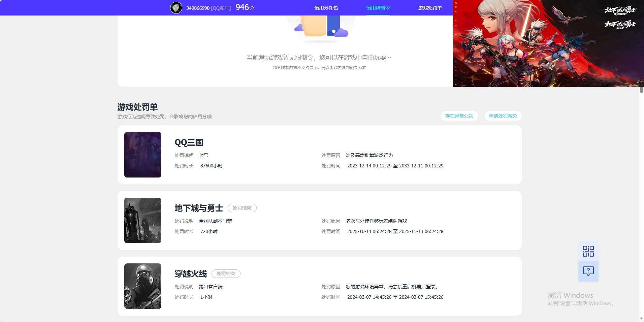Viewport: 644px width, 322px height.
Task: Click 处罚结束 badge beside 地下城与勇士
Action: click(242, 208)
